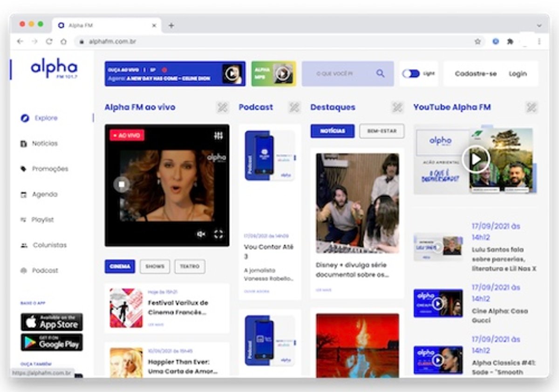
Task: Open the Promoções tag icon
Action: pos(24,169)
